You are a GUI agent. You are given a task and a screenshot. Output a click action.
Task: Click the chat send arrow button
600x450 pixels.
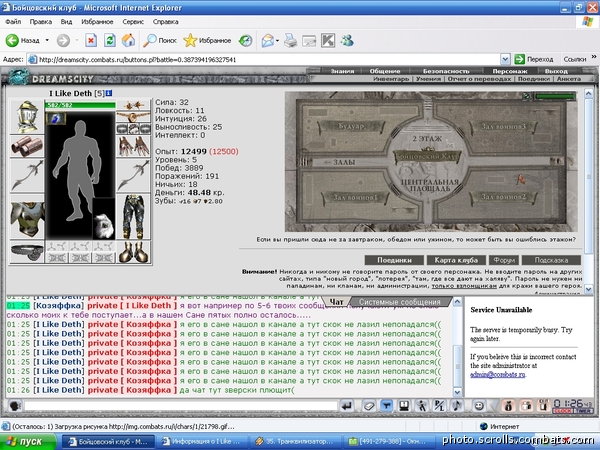(x=347, y=406)
